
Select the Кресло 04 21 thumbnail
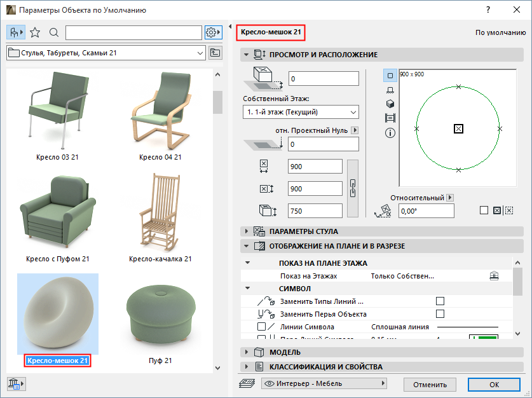(161, 110)
